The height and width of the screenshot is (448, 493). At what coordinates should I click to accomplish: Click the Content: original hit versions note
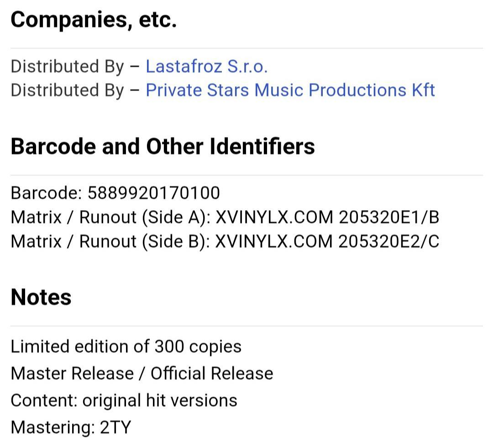124,401
